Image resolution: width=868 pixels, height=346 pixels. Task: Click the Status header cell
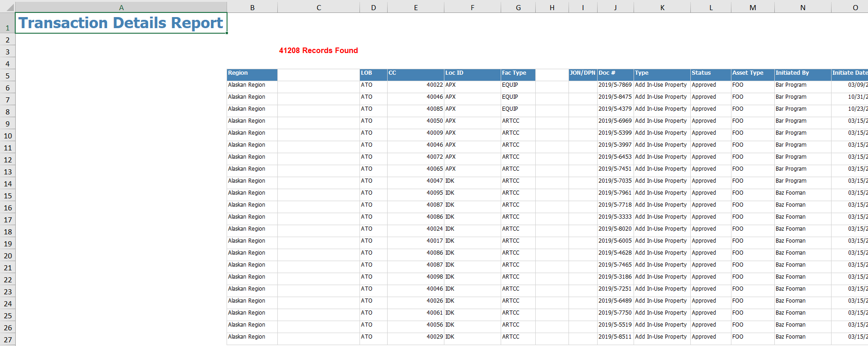pos(711,75)
